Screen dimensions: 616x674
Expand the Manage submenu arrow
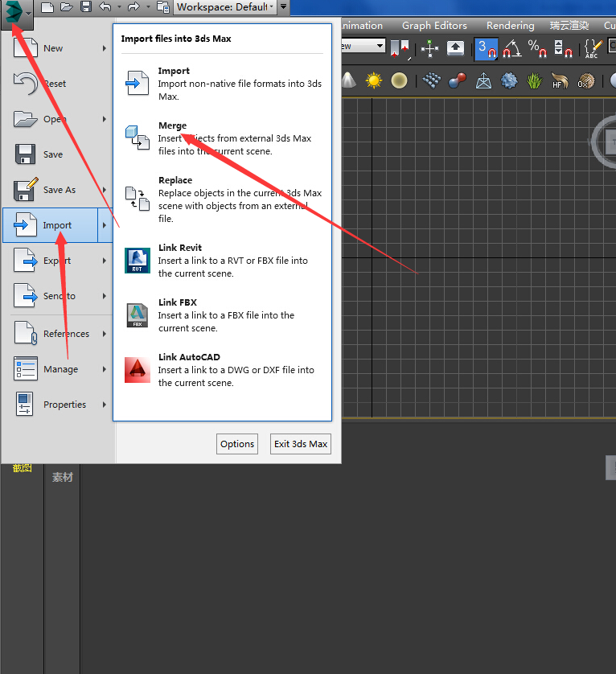(105, 369)
